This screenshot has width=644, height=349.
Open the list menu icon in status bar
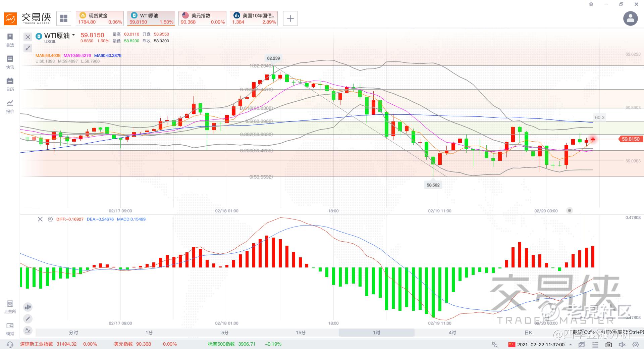[x=595, y=344]
